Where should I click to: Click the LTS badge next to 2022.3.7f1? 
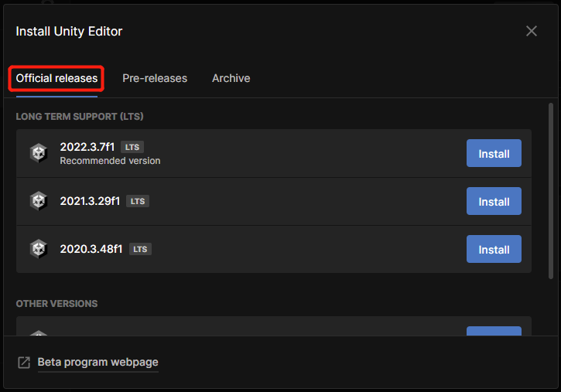click(x=132, y=147)
